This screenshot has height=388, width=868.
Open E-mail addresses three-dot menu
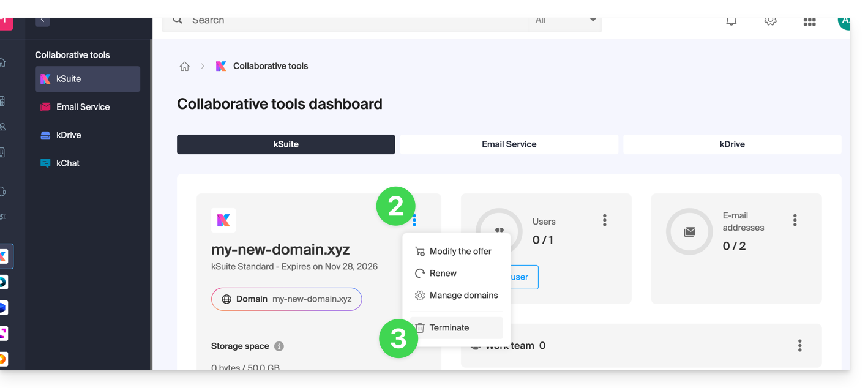[795, 220]
